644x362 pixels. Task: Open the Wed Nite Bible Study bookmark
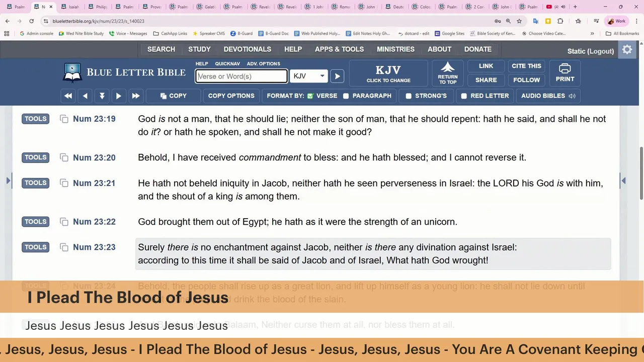click(x=81, y=34)
